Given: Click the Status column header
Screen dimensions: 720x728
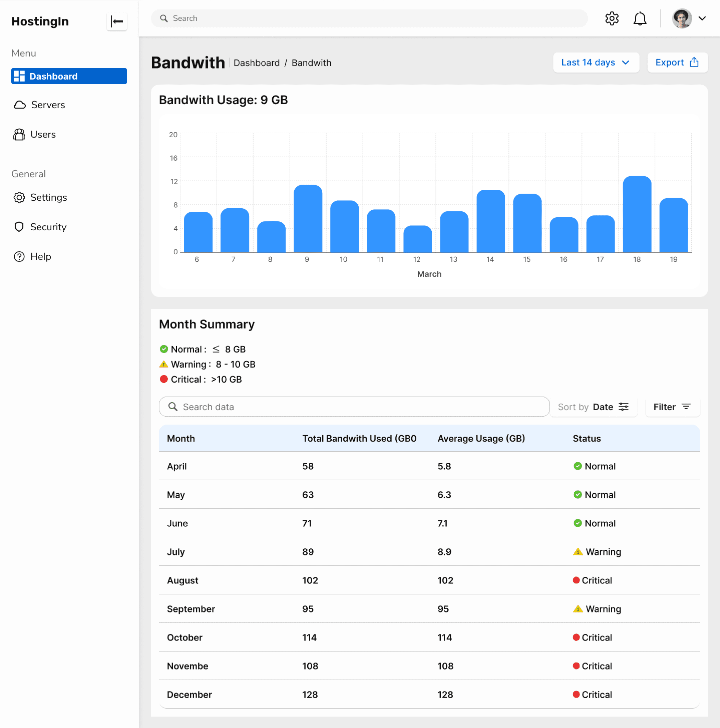Looking at the screenshot, I should click(587, 439).
